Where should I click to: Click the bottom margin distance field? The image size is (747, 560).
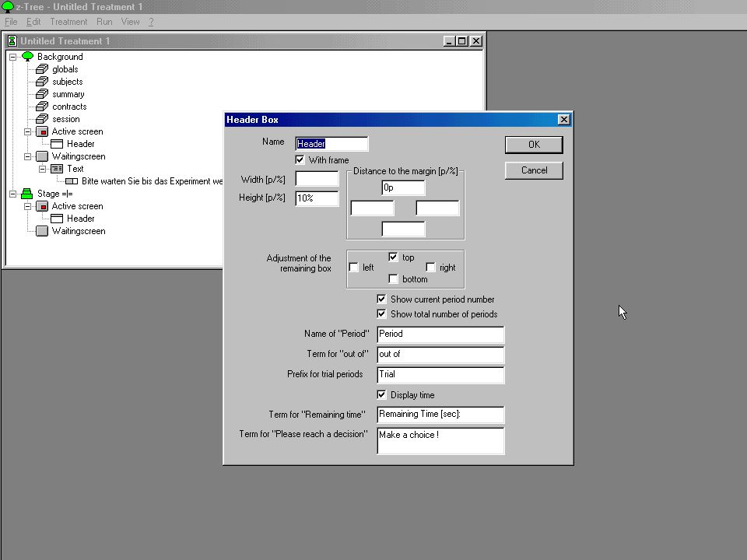(x=403, y=229)
